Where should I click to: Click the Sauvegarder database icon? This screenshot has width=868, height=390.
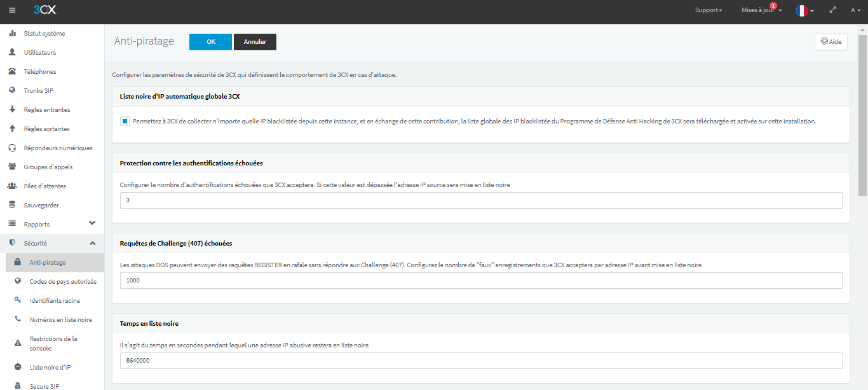point(12,205)
